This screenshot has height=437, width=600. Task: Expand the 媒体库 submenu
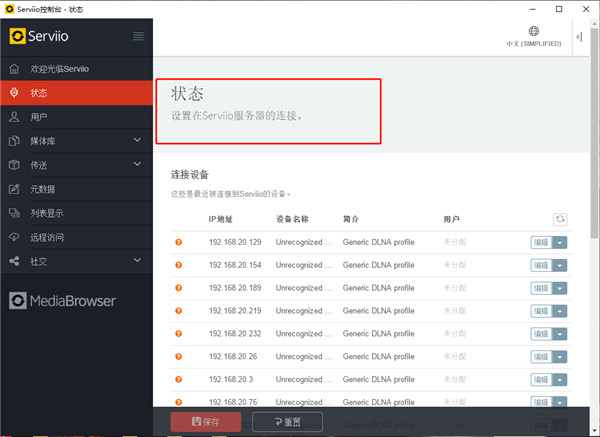point(138,141)
